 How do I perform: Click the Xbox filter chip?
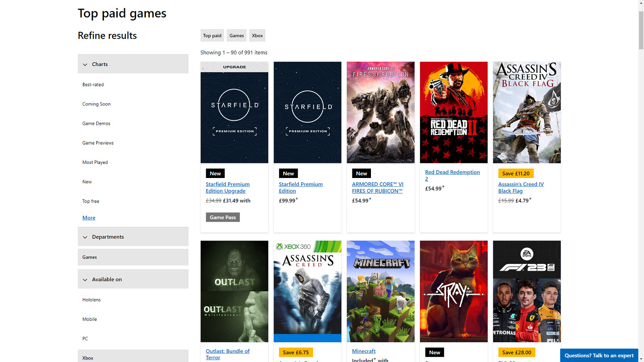click(x=257, y=35)
